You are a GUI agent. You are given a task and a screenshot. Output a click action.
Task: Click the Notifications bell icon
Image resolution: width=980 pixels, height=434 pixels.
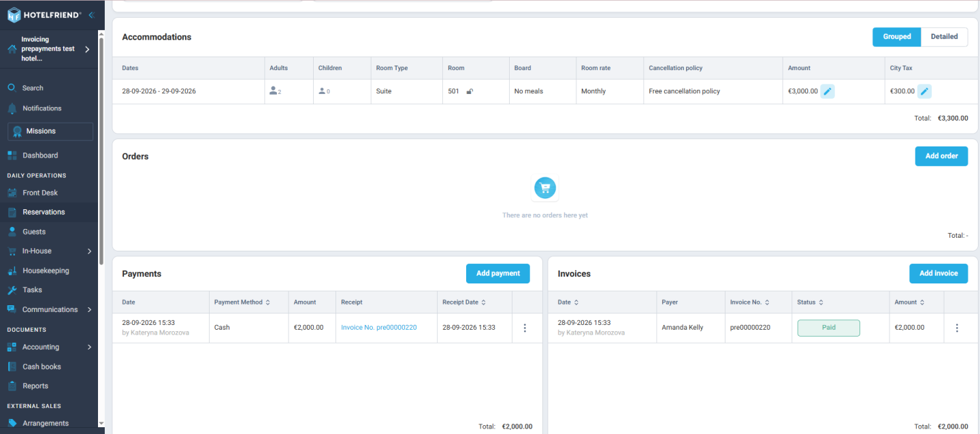click(x=12, y=108)
